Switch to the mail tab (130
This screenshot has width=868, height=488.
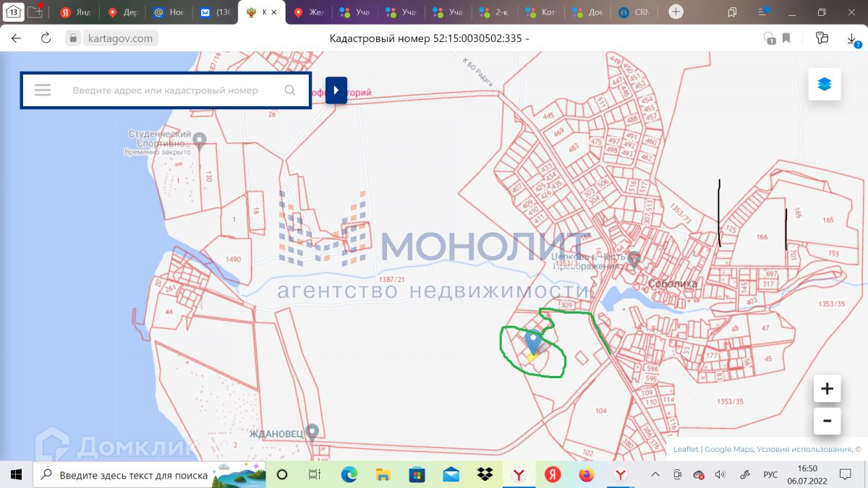(215, 12)
